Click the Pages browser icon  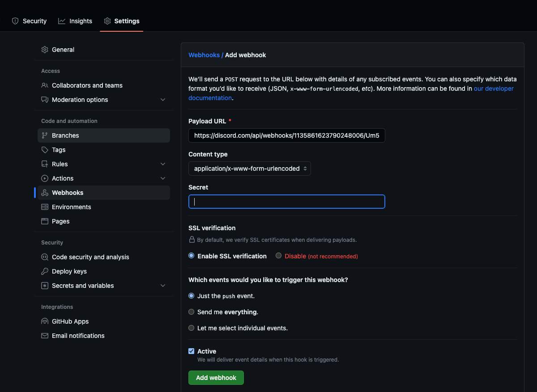(x=45, y=221)
